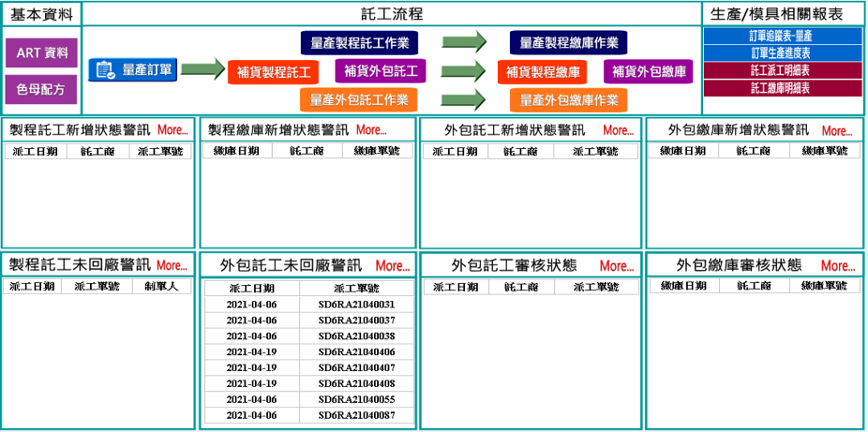
Task: Open 量產製程繳庫作業 in the workflow
Action: [x=569, y=42]
